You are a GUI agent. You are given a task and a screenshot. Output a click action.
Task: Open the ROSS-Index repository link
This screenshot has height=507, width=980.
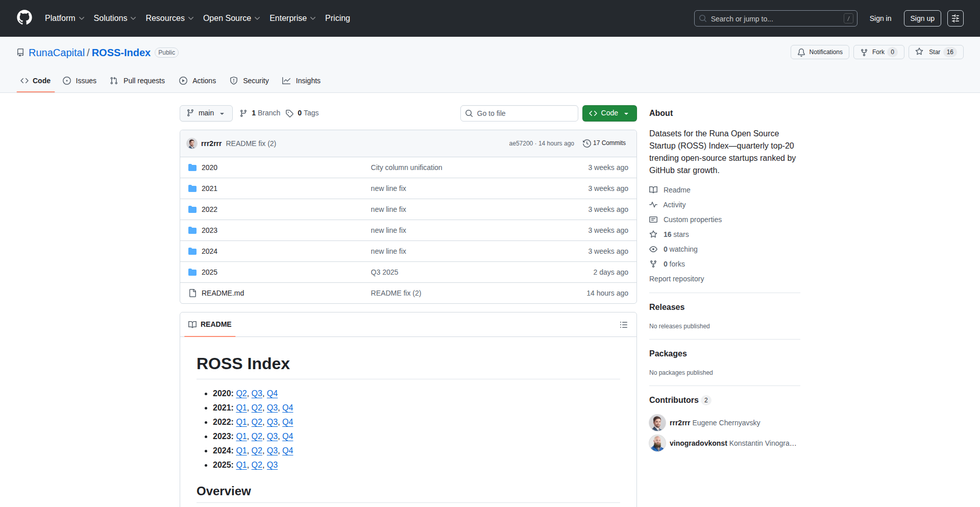click(121, 53)
